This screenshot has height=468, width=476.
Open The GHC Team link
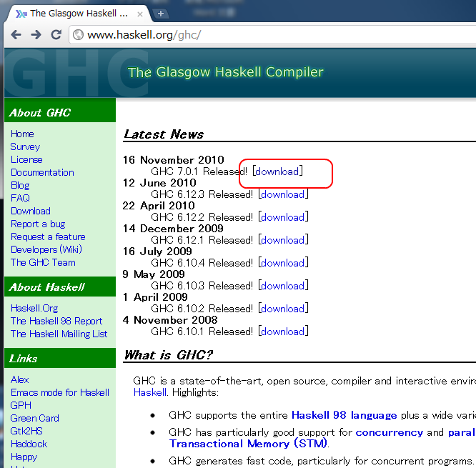tap(43, 262)
